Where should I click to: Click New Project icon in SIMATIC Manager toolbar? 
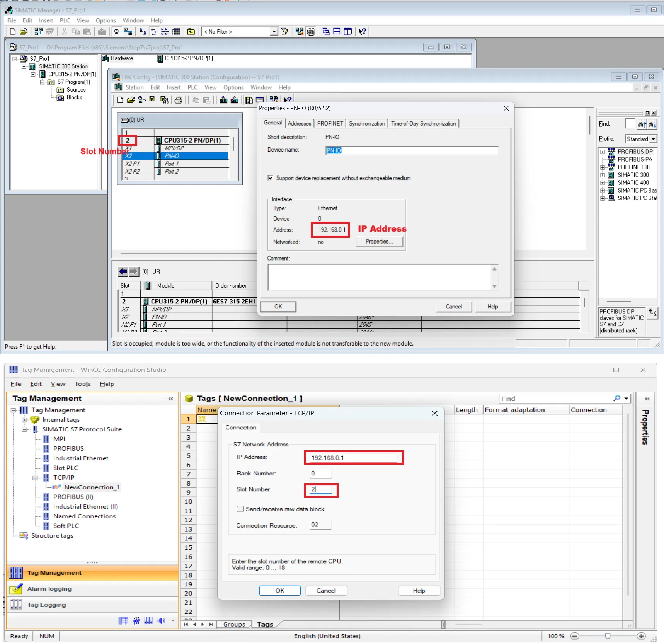point(13,32)
